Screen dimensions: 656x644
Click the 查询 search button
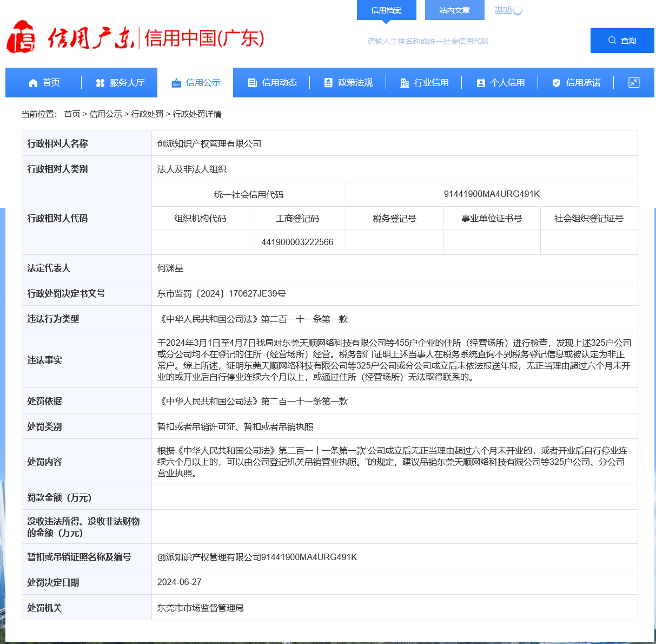click(622, 41)
